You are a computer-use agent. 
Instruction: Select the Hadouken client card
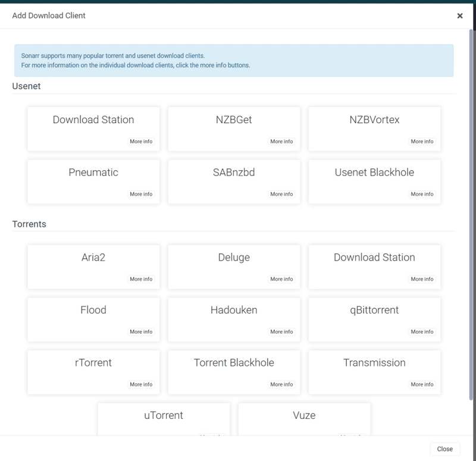click(234, 319)
